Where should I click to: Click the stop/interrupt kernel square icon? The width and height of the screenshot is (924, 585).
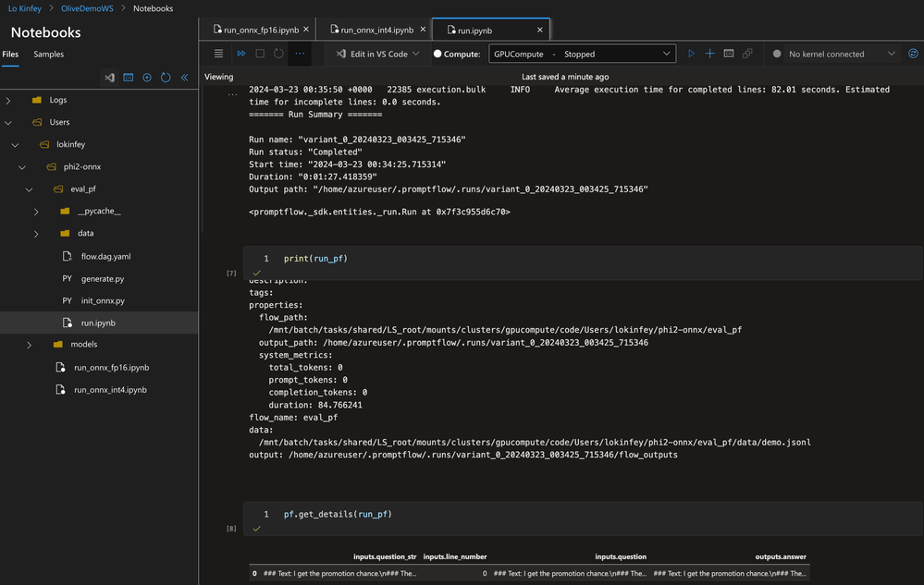coord(260,54)
